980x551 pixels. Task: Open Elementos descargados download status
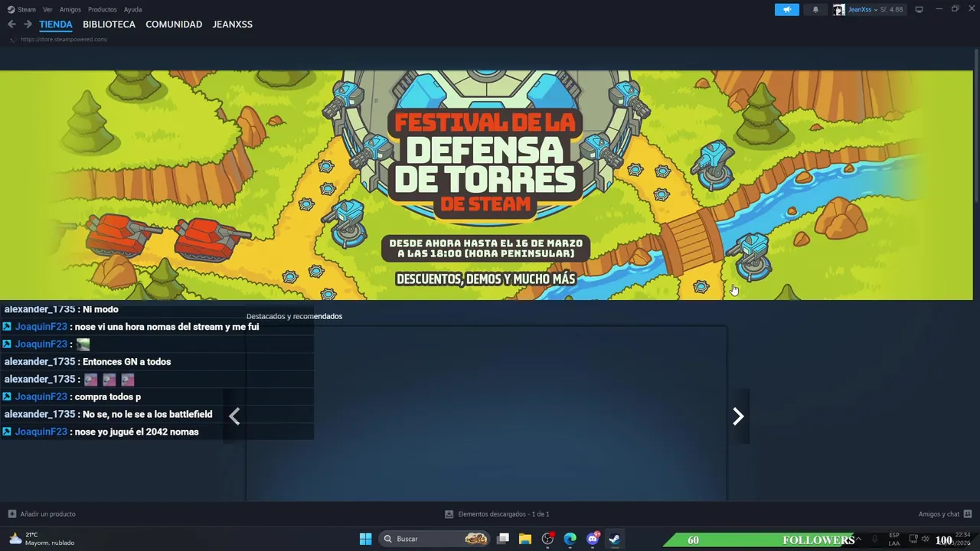503,514
